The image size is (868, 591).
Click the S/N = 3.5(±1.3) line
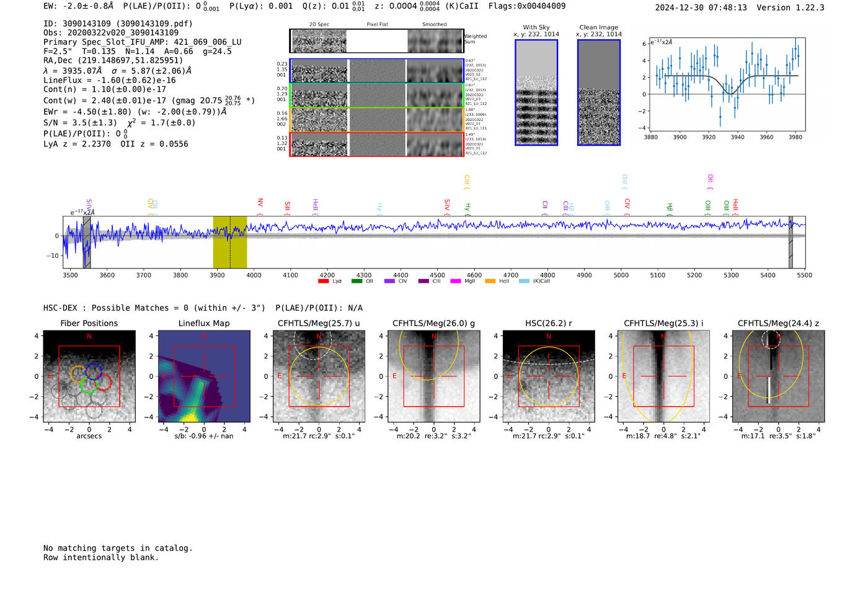pos(80,123)
